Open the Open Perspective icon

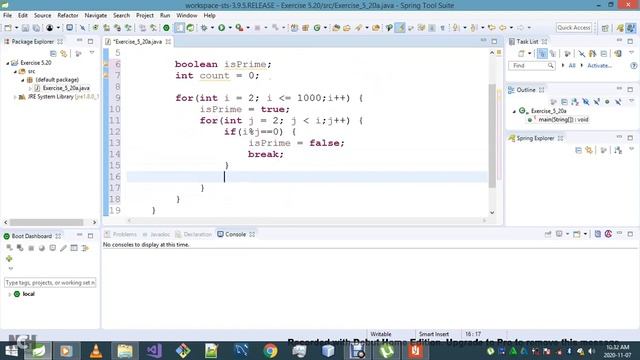(605, 28)
